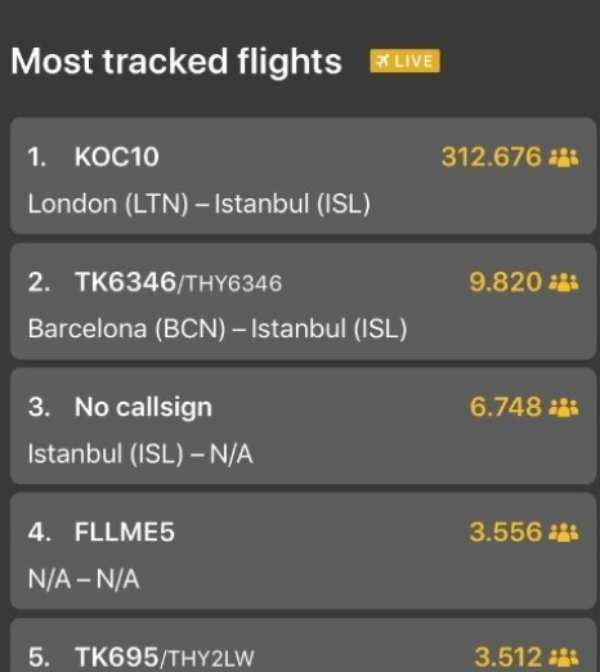Click the 312.676 tracker count
This screenshot has width=600, height=672.
point(492,157)
